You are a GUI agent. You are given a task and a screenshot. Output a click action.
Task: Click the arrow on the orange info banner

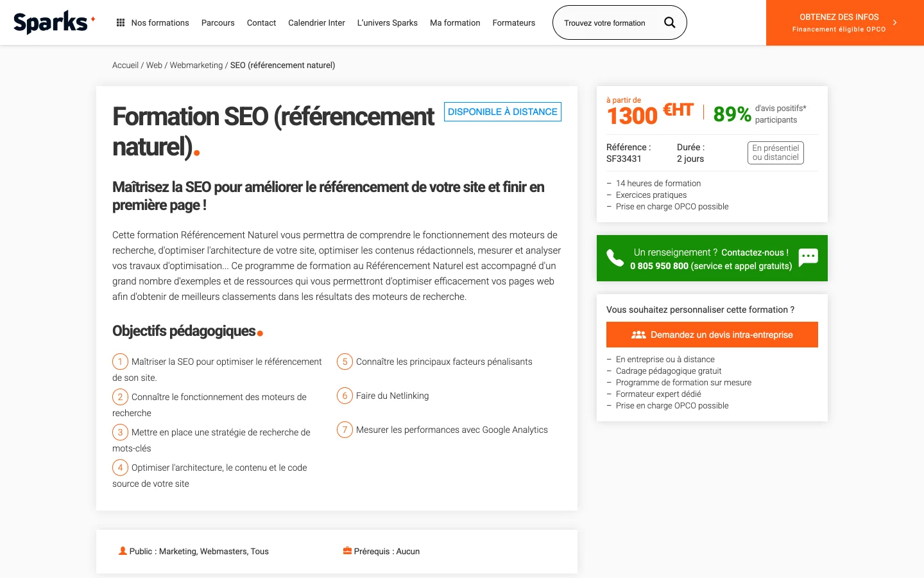895,22
